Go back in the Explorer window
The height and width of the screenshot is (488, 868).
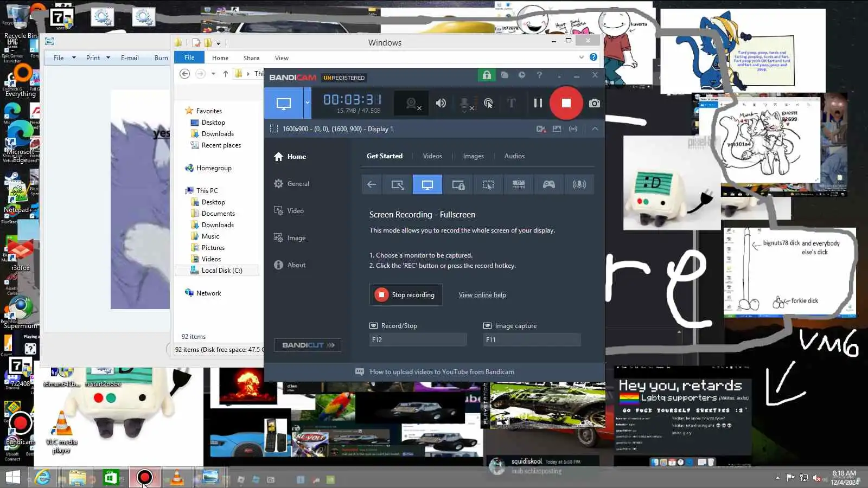pyautogui.click(x=184, y=74)
